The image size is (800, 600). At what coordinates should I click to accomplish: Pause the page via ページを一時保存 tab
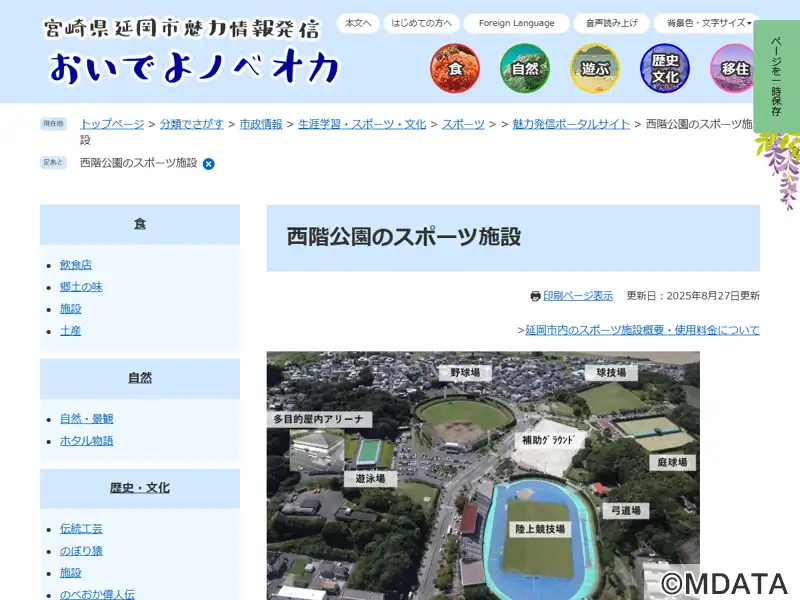776,76
